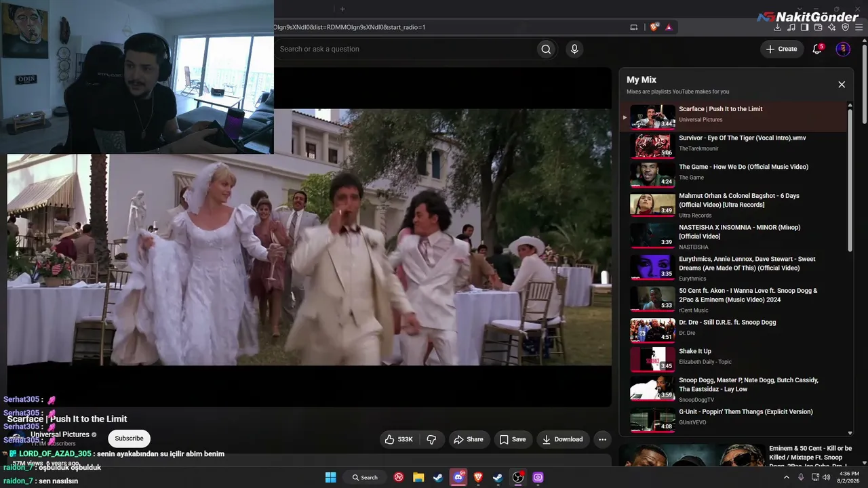
Task: Open OBS Studio from the taskbar
Action: tap(518, 477)
